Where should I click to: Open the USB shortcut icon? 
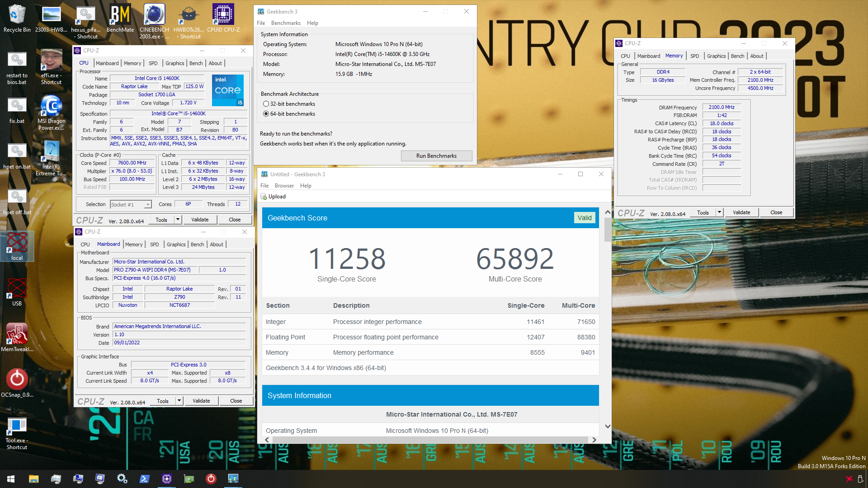(x=17, y=292)
